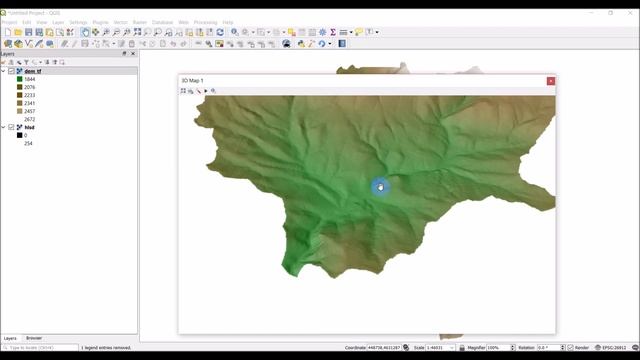This screenshot has width=640, height=360.
Task: Open the Help menu
Action: [x=228, y=22]
